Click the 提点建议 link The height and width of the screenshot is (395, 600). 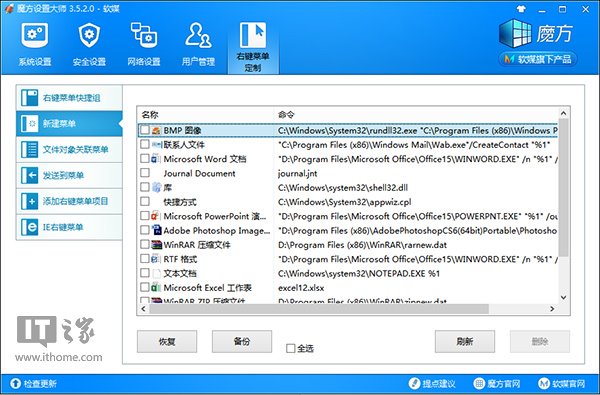(x=432, y=384)
